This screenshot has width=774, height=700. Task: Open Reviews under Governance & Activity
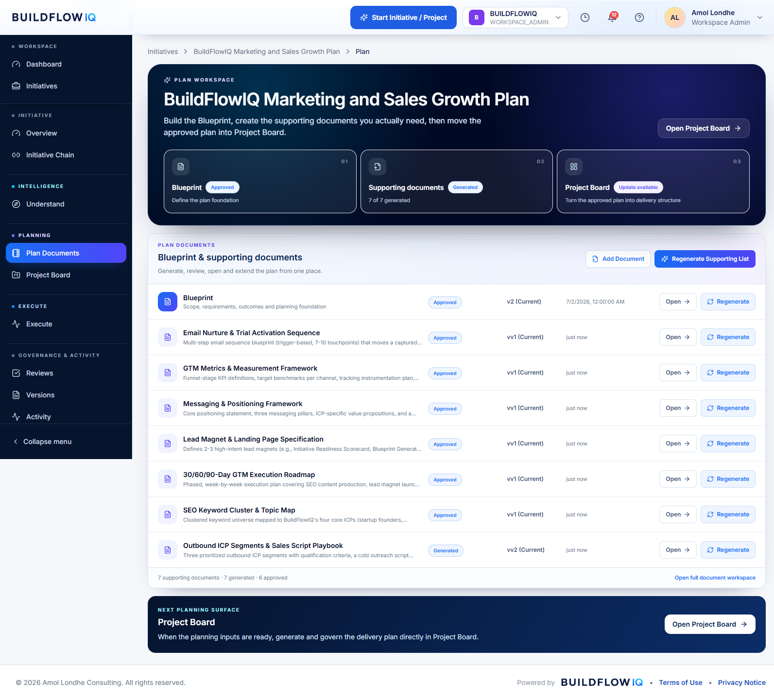66,373
